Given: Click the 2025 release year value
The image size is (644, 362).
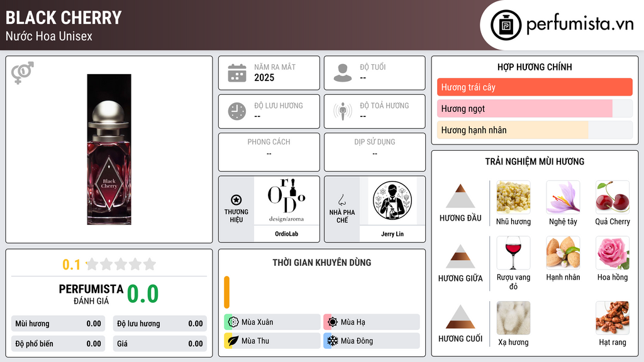Looking at the screenshot, I should pos(264,77).
